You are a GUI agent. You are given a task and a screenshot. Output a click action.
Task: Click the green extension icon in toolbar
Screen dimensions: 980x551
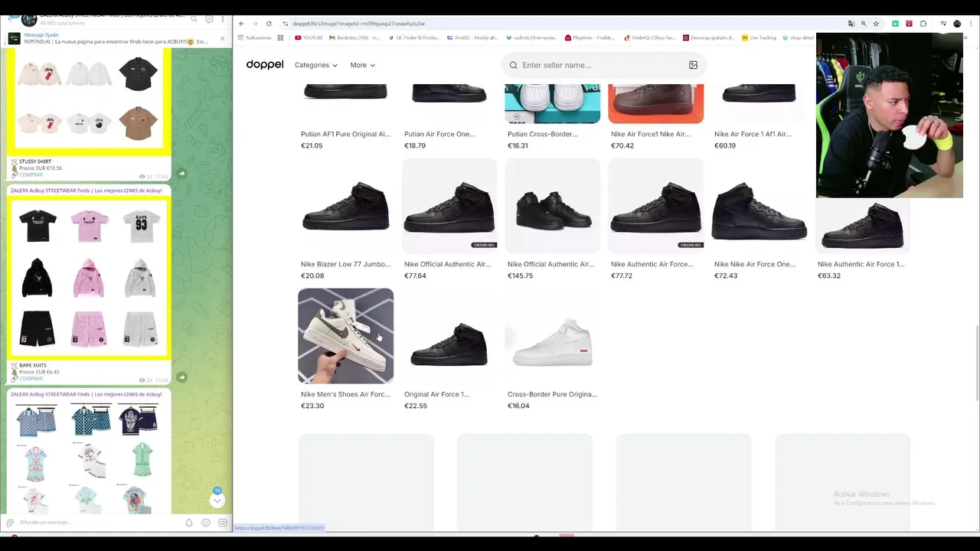click(x=895, y=24)
